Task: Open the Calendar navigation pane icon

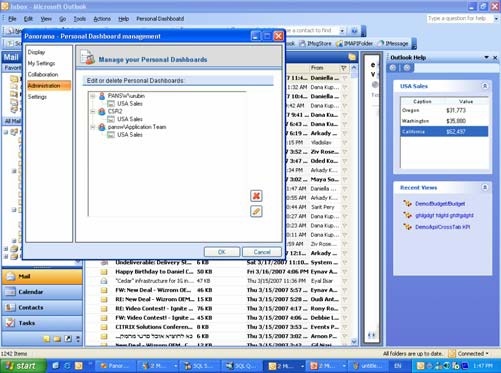Action: 10,292
